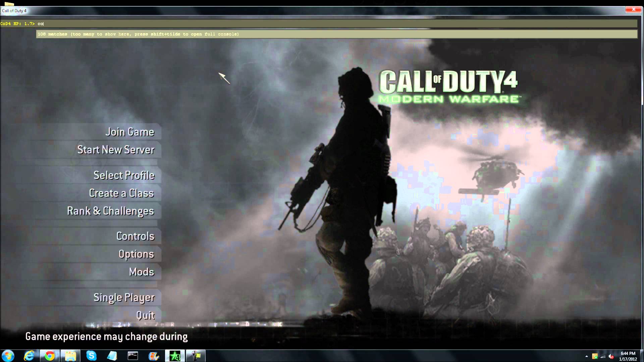Open Rank & Challenges
The width and height of the screenshot is (644, 362).
[x=110, y=211]
